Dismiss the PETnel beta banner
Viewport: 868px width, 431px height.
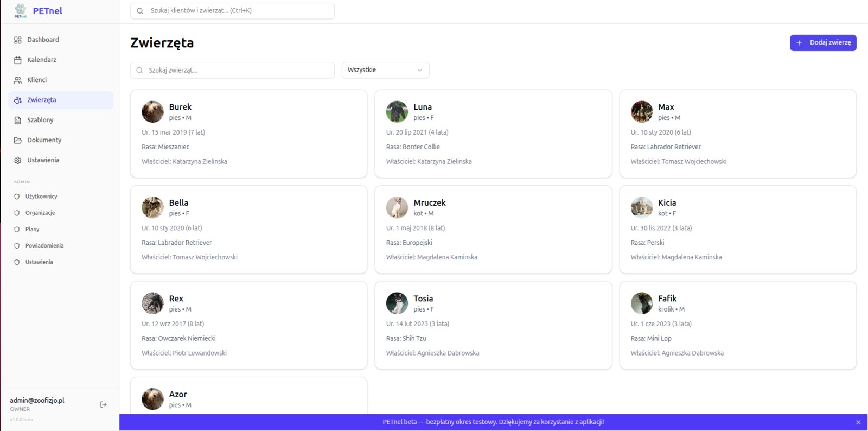point(858,422)
